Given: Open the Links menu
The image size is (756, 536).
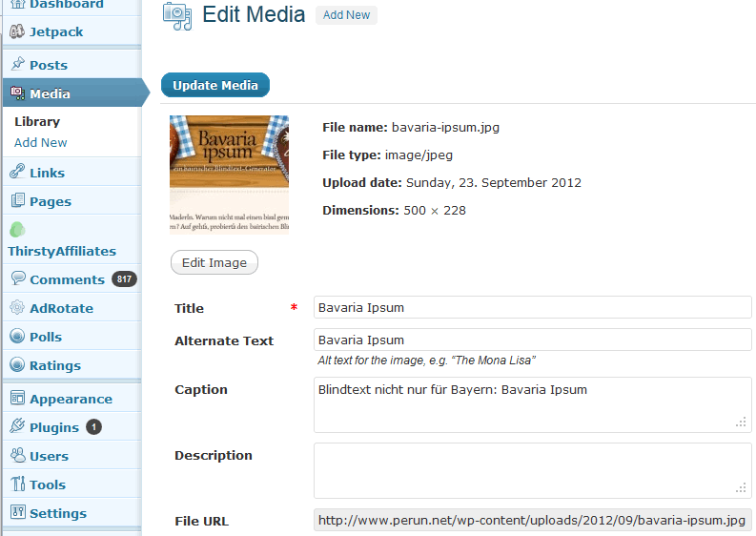Looking at the screenshot, I should coord(48,173).
